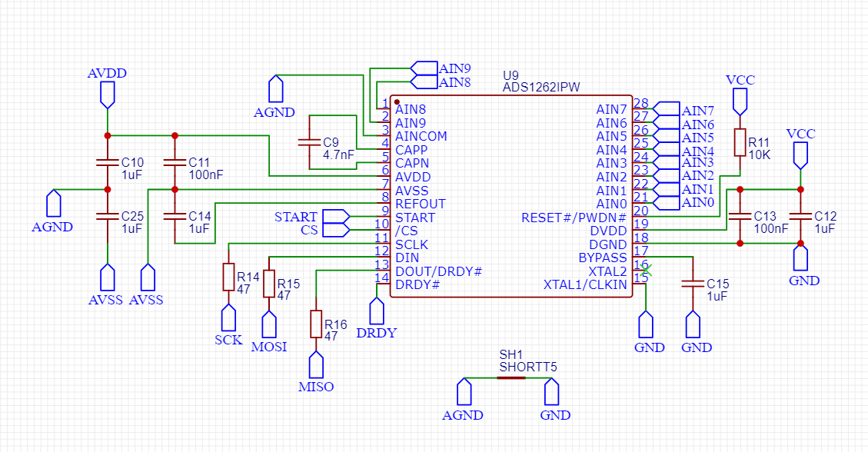This screenshot has width=868, height=452.
Task: Select capacitor C13 symbol
Action: [740, 216]
